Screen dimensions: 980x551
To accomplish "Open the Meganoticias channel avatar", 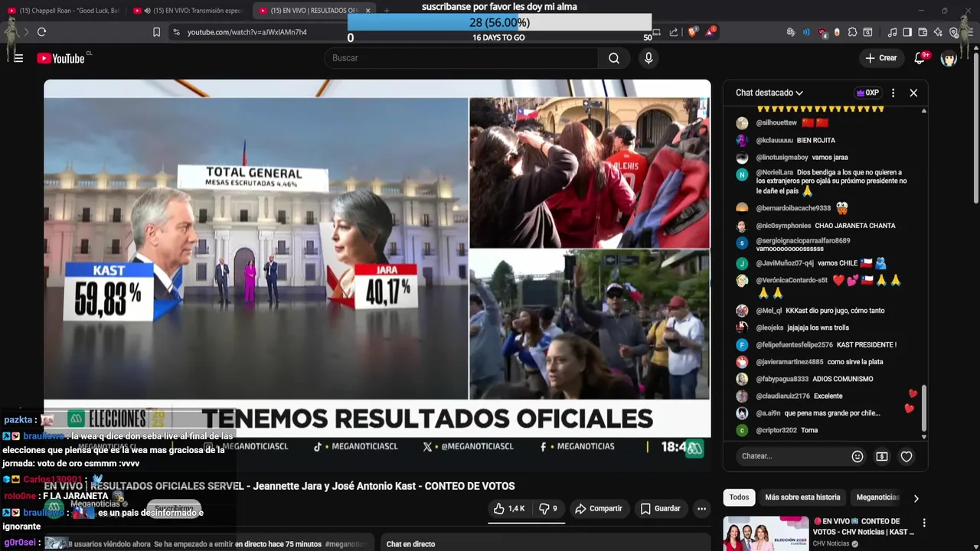I will click(x=54, y=508).
